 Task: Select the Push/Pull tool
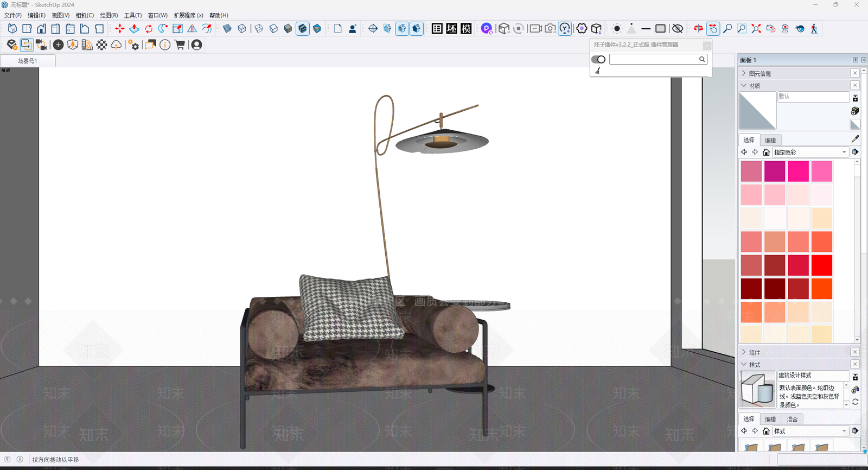(134, 29)
